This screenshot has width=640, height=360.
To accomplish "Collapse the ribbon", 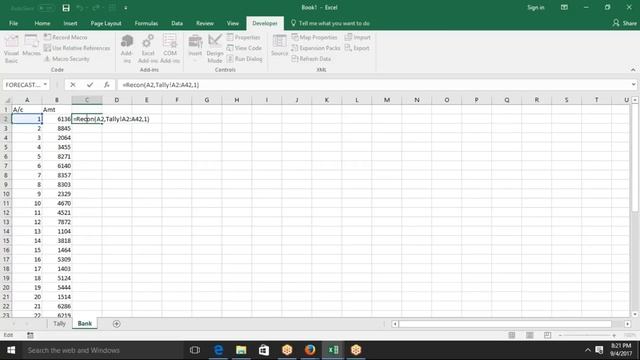I will (633, 70).
